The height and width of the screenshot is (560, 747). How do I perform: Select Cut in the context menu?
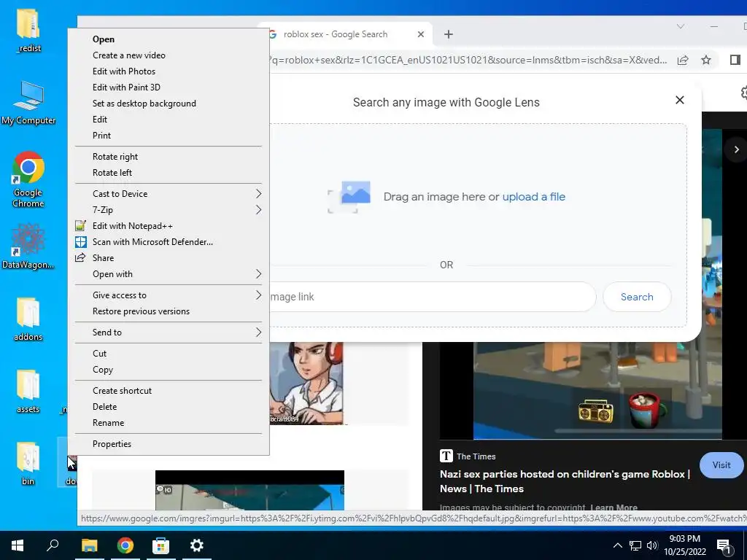coord(169,354)
